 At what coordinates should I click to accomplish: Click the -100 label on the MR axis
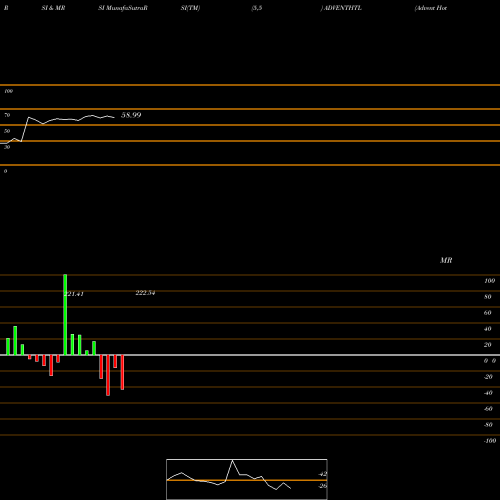[x=490, y=441]
